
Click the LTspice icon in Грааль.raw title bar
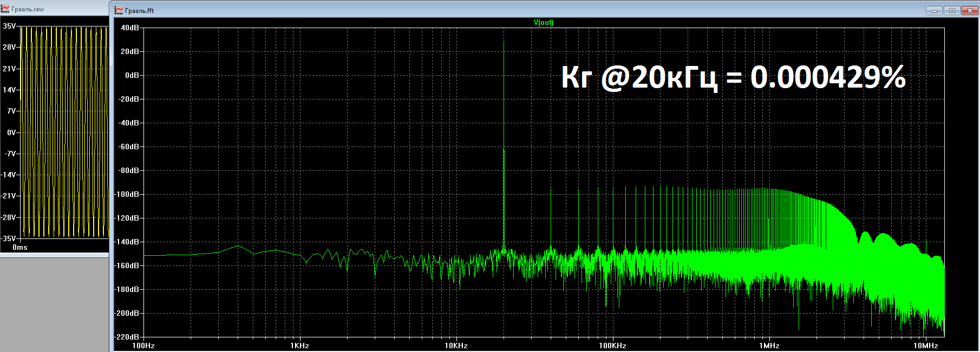coord(5,9)
